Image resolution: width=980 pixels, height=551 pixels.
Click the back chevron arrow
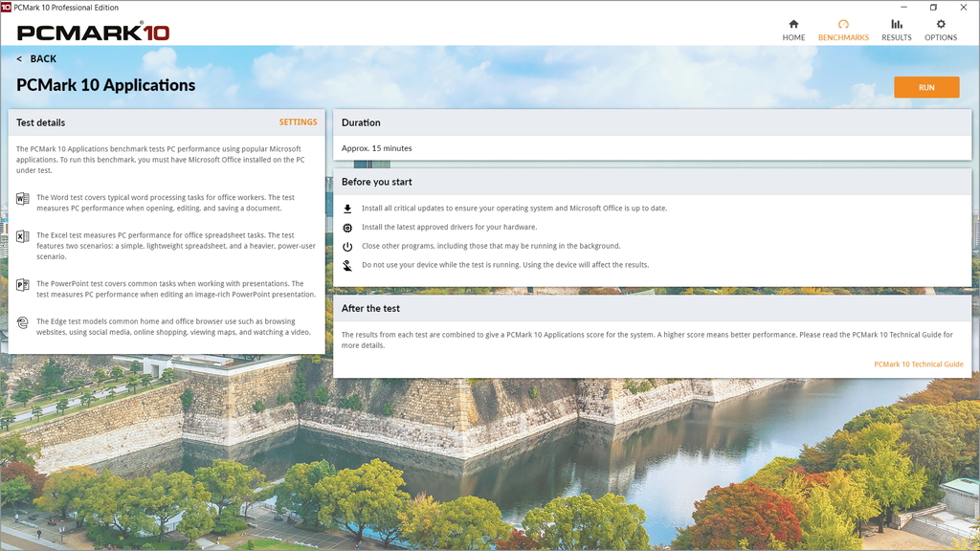point(19,58)
